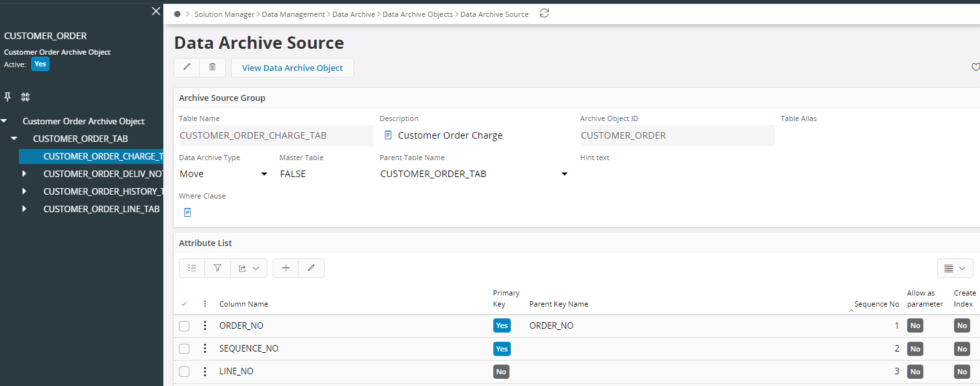Open the Parent Table Name dropdown
The width and height of the screenshot is (980, 386).
point(564,174)
